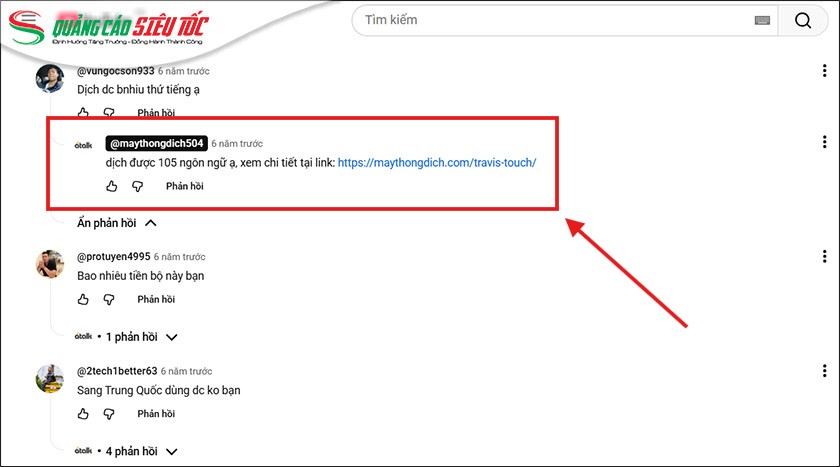Open the maythongdich.com/travis-touch link

click(x=437, y=162)
